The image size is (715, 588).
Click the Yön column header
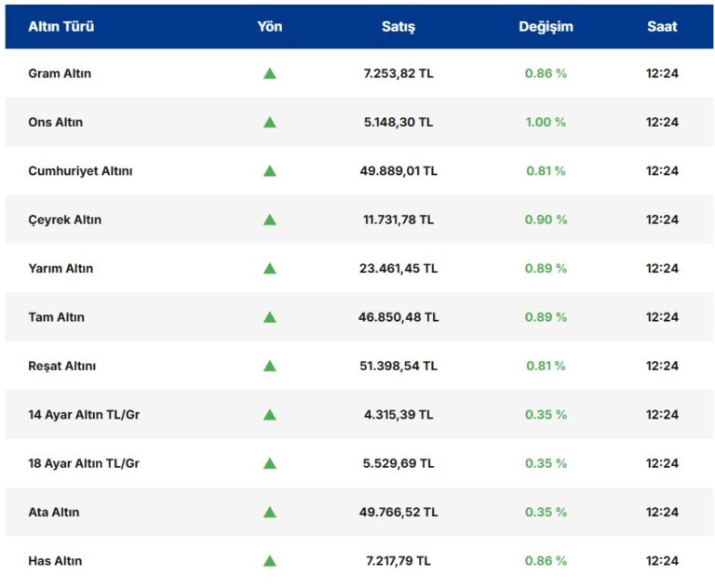pos(269,27)
